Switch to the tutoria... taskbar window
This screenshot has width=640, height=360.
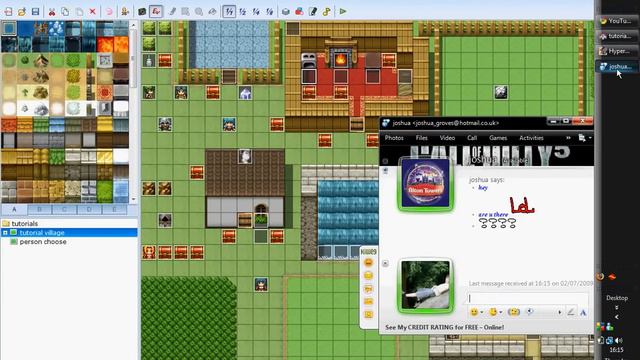tap(616, 36)
